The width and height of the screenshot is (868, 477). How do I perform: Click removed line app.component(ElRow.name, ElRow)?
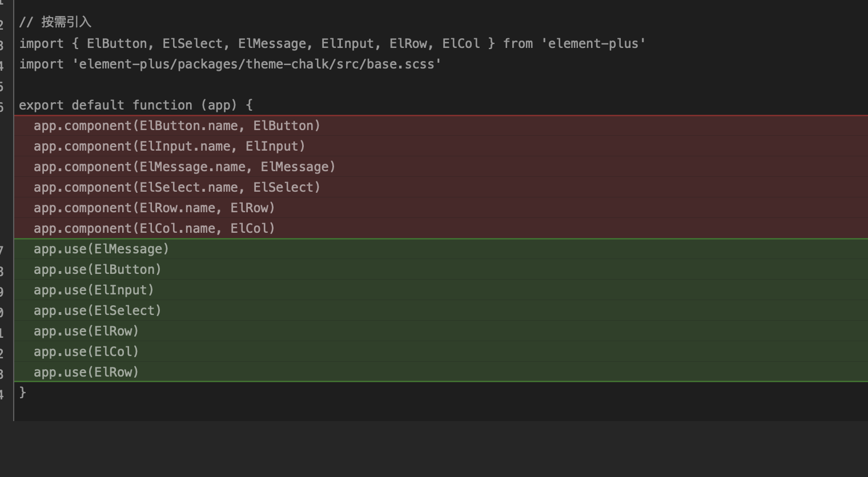[154, 208]
